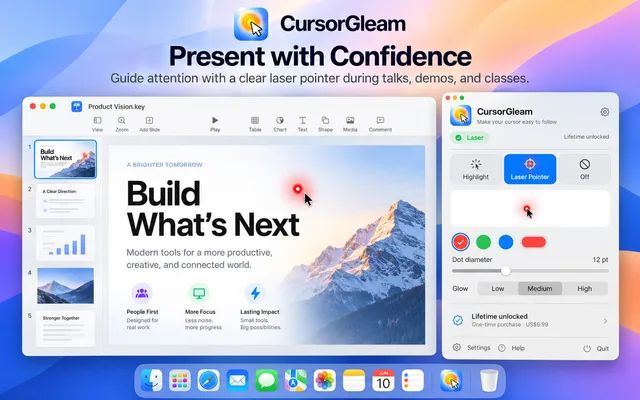Screen dimensions: 640x400
Task: Click the People First icon on the slide
Action: tap(142, 293)
